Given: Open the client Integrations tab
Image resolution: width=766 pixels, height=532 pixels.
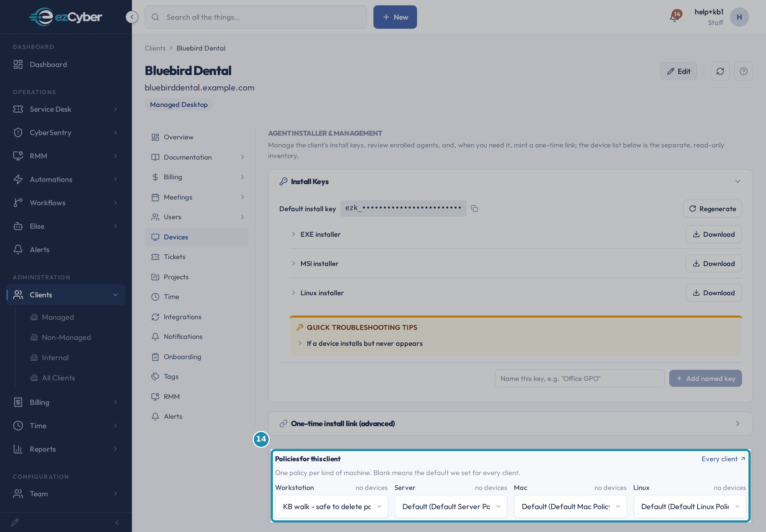Looking at the screenshot, I should click(x=196, y=317).
